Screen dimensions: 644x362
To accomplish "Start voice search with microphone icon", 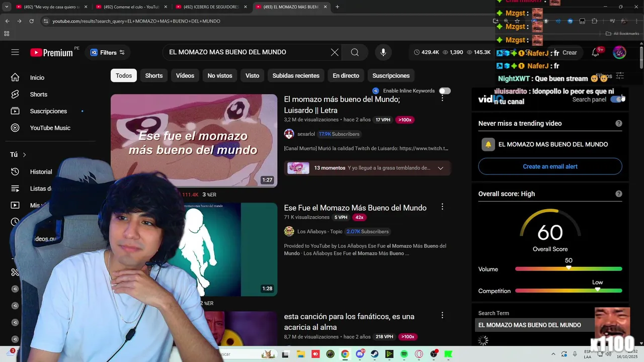I will (383, 52).
